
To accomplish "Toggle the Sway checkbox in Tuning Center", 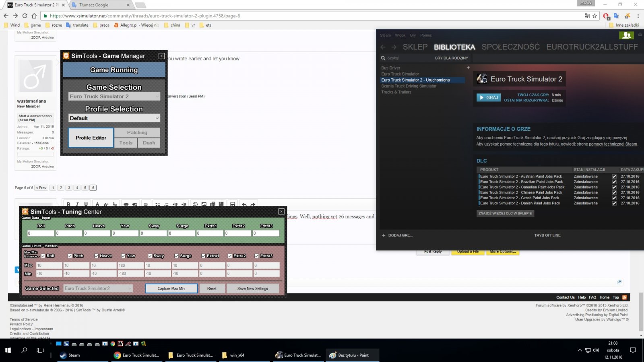I will [x=150, y=256].
